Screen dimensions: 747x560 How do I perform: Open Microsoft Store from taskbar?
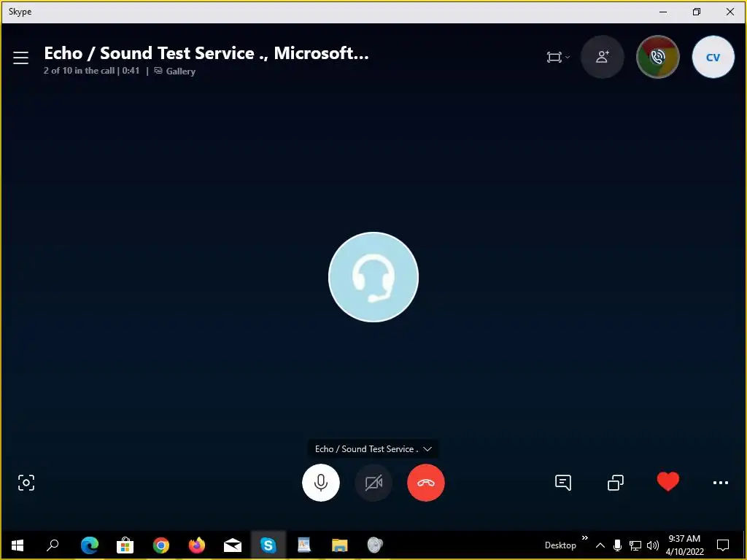[125, 545]
